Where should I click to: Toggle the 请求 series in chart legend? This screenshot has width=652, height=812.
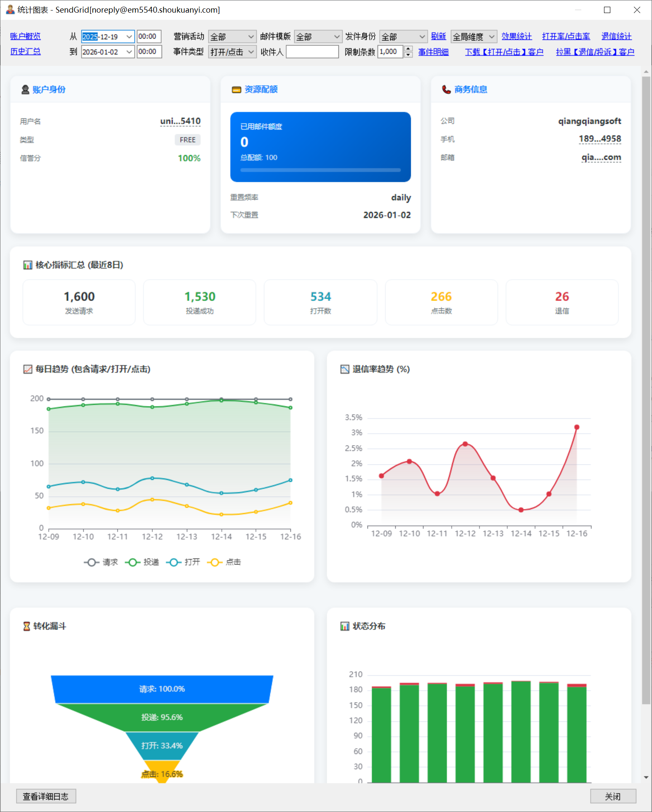[101, 562]
